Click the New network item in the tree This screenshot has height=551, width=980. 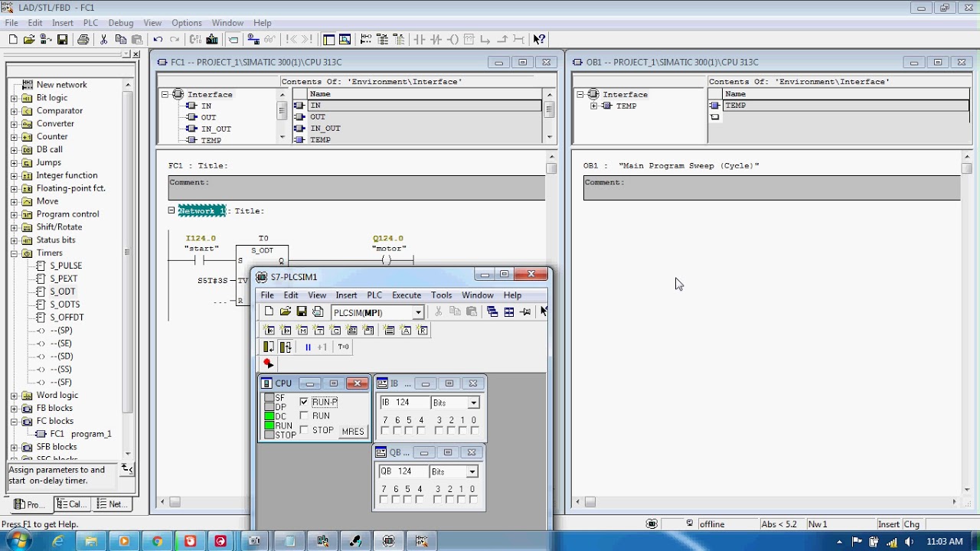pyautogui.click(x=61, y=85)
